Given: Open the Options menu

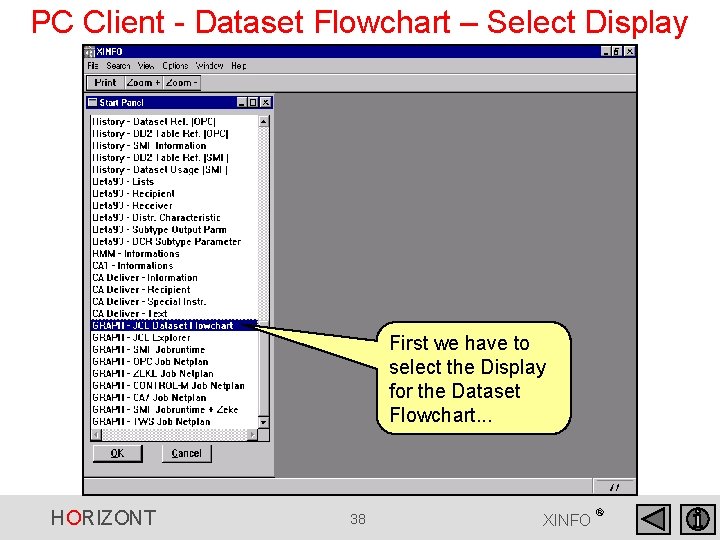Looking at the screenshot, I should pyautogui.click(x=175, y=66).
